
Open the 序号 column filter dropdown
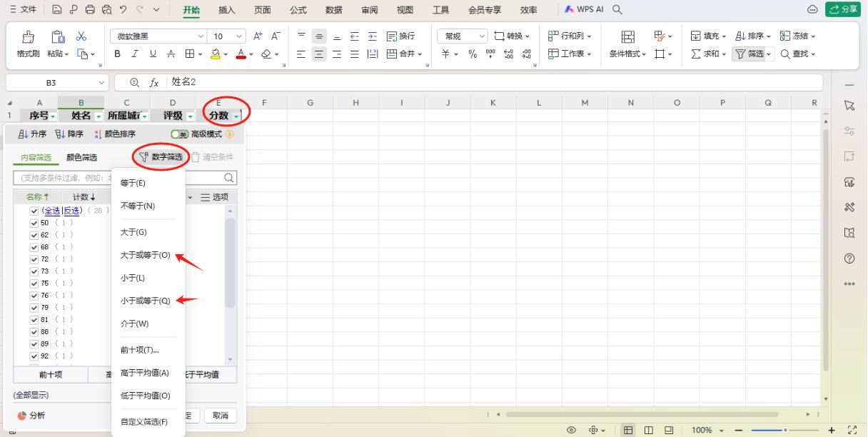[x=53, y=116]
